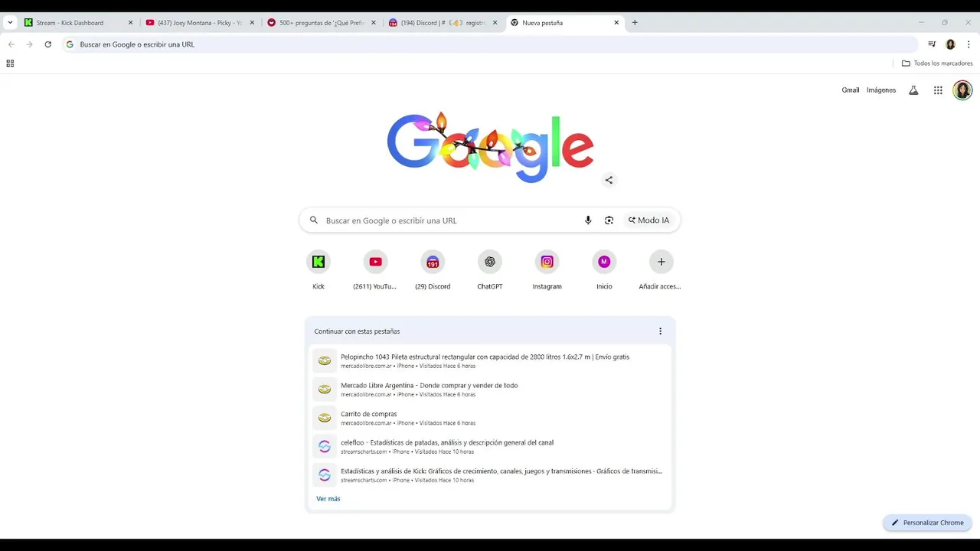Screen dimensions: 980x551
Task: Expand the tab search dropdown arrow
Action: tap(10, 23)
